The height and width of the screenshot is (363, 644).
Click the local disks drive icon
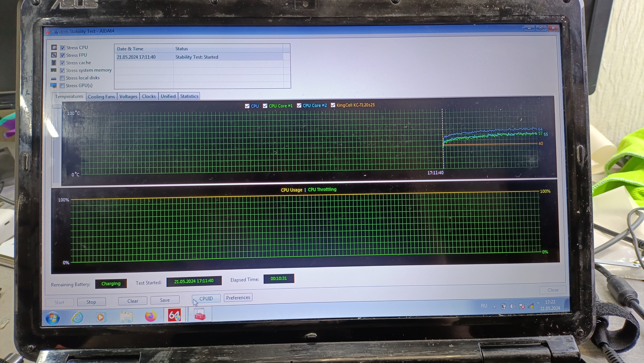coord(53,79)
